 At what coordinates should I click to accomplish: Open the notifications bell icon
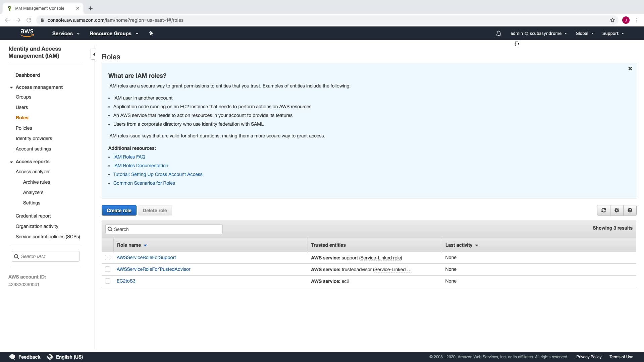click(x=499, y=34)
